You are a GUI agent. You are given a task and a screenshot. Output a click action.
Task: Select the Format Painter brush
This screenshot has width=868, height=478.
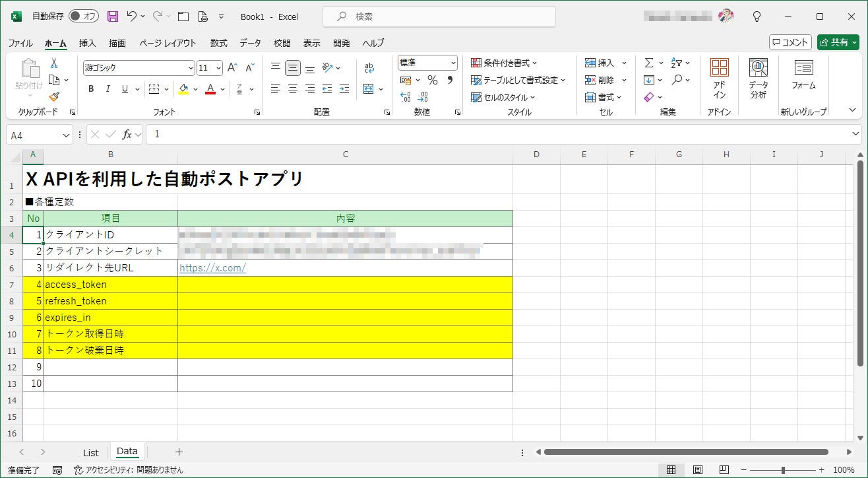[54, 97]
